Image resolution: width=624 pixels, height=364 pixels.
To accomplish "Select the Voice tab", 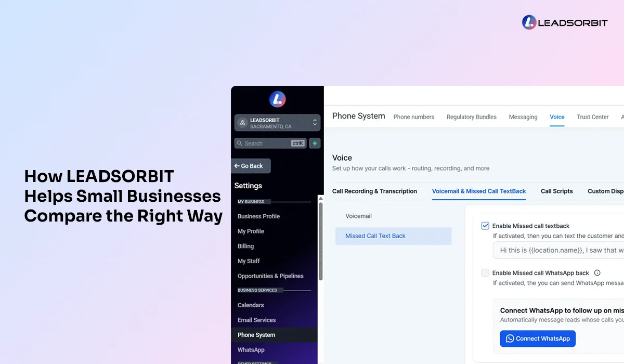I will pyautogui.click(x=557, y=117).
